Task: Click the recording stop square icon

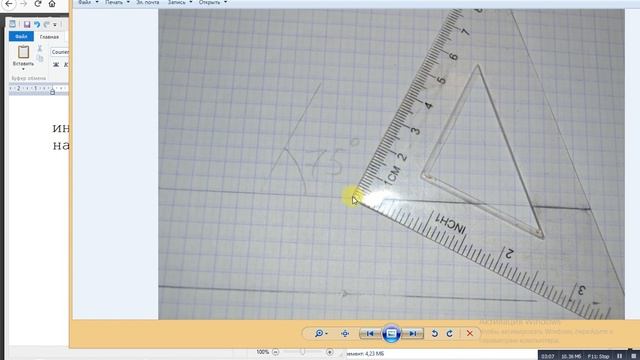Action: click(x=635, y=356)
